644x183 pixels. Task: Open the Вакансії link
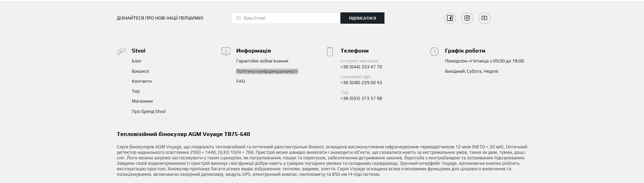pyautogui.click(x=140, y=71)
